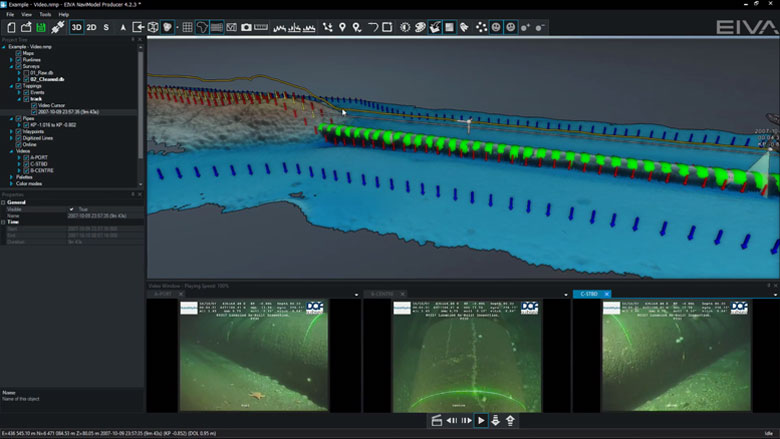The image size is (780, 439).
Task: Step video one frame backward
Action: click(451, 421)
